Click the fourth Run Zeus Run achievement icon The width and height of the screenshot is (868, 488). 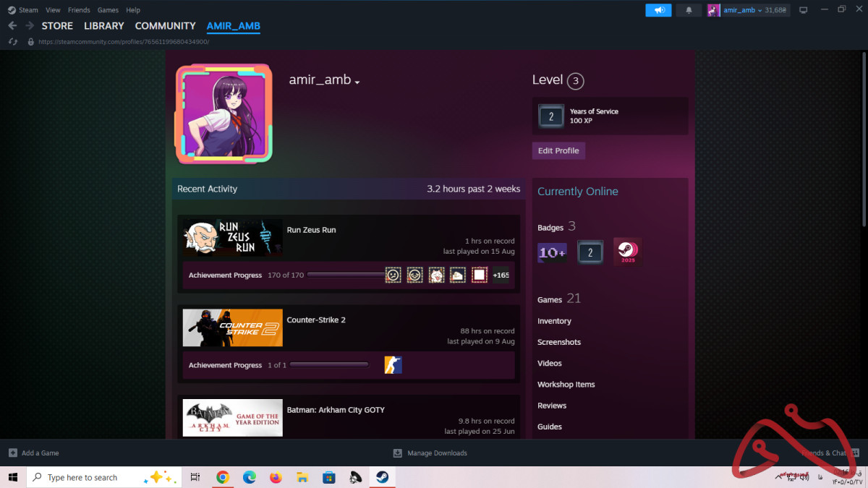[458, 275]
